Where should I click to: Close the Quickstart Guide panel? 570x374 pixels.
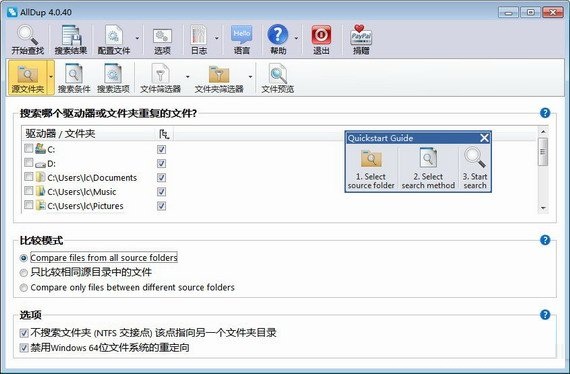click(x=484, y=138)
